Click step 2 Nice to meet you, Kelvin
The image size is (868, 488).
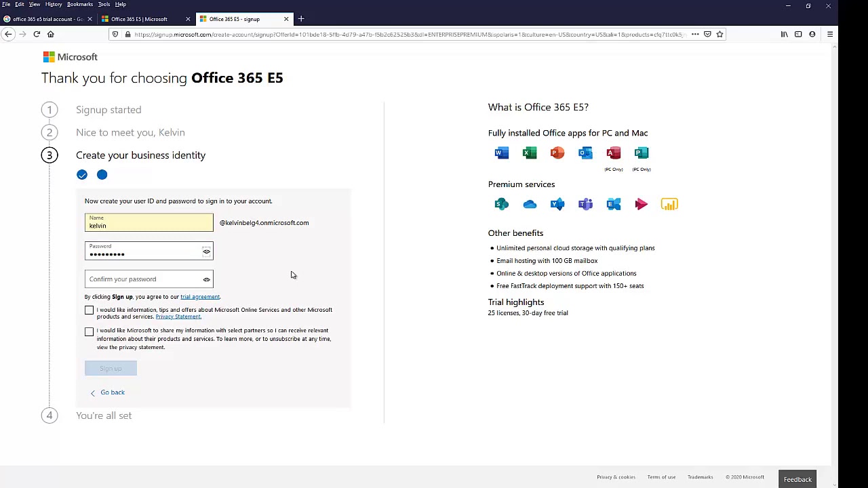(x=130, y=132)
